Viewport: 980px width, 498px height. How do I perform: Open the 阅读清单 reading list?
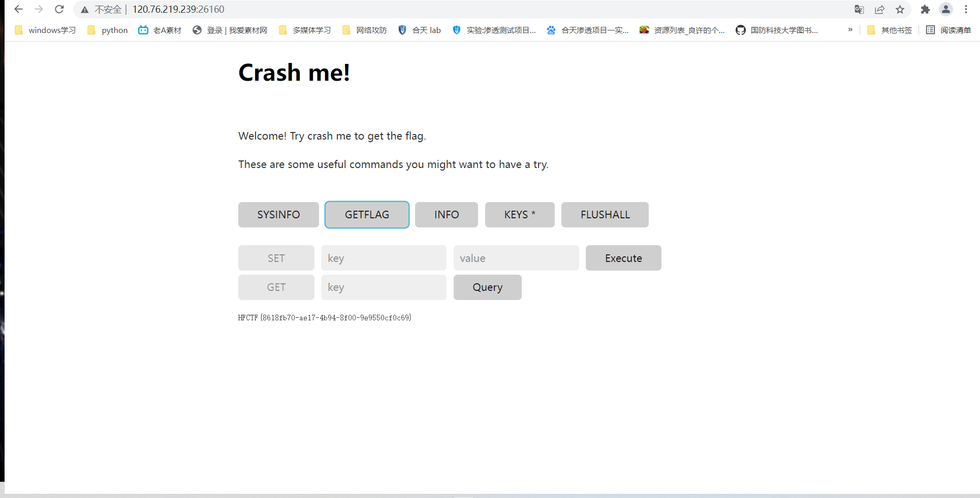click(948, 30)
